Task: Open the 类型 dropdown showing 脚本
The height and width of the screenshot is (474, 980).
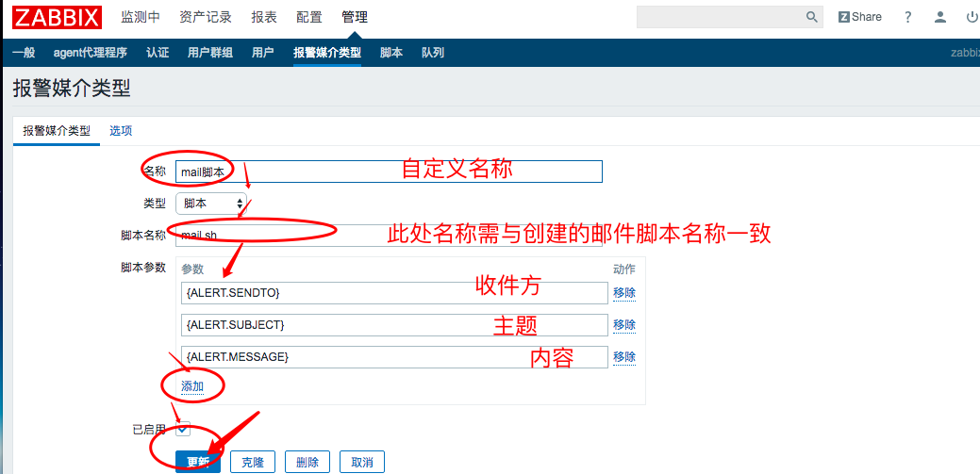Action: 211,204
